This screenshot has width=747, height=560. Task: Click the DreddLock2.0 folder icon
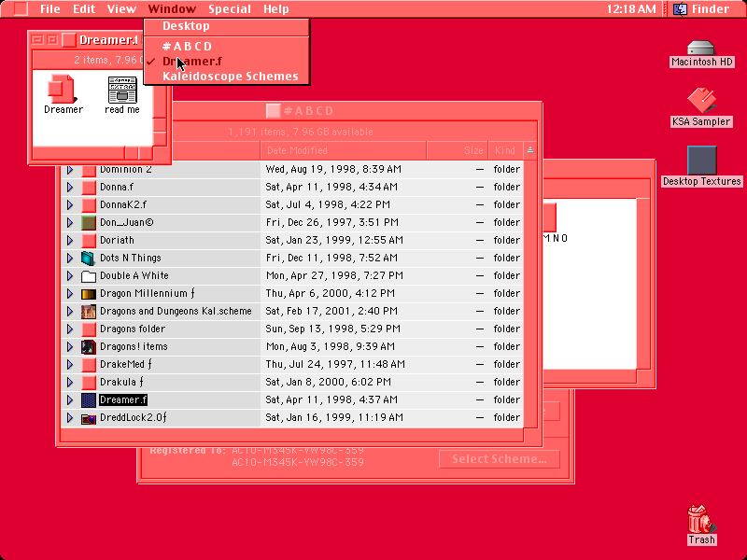[x=89, y=418]
